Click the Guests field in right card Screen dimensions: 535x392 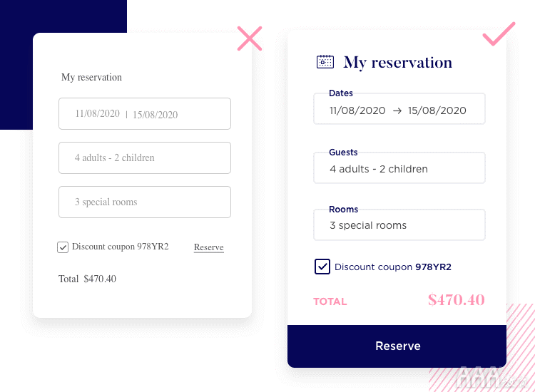point(399,167)
